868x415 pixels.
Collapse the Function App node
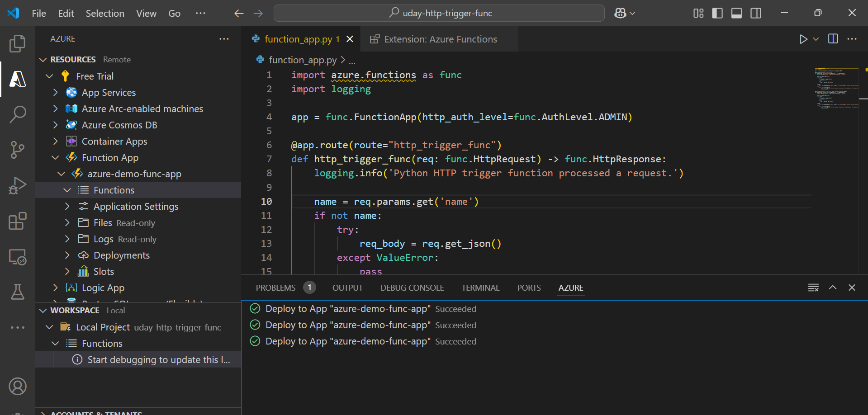coord(55,158)
